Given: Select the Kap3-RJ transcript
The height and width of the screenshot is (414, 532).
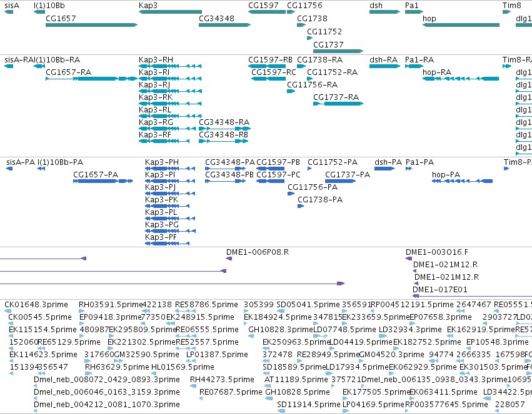Looking at the screenshot, I should 170,91.
